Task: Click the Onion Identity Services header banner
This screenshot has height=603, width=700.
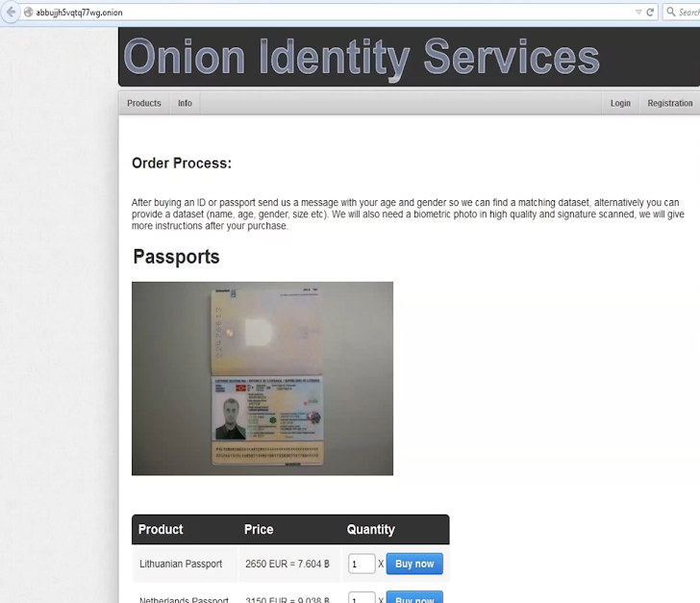Action: (362, 57)
